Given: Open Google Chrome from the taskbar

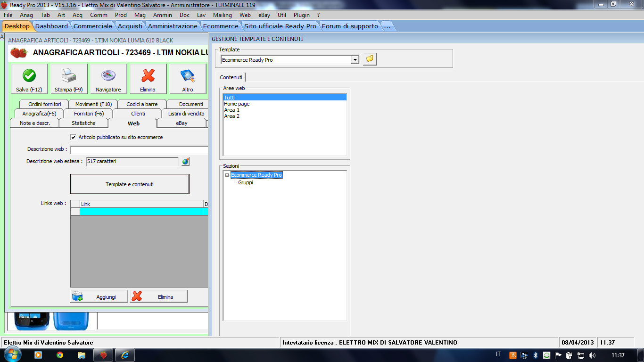Looking at the screenshot, I should coord(60,355).
